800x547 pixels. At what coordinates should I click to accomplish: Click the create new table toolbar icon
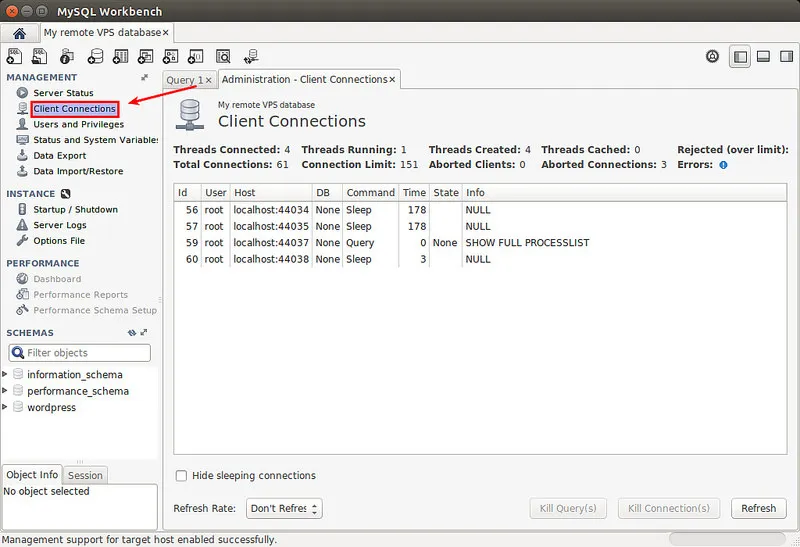[x=121, y=57]
